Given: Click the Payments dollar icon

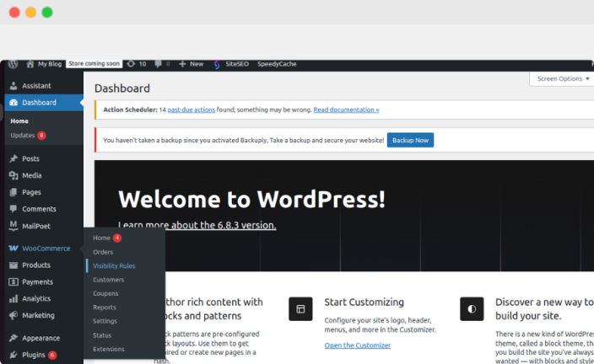Looking at the screenshot, I should [13, 282].
